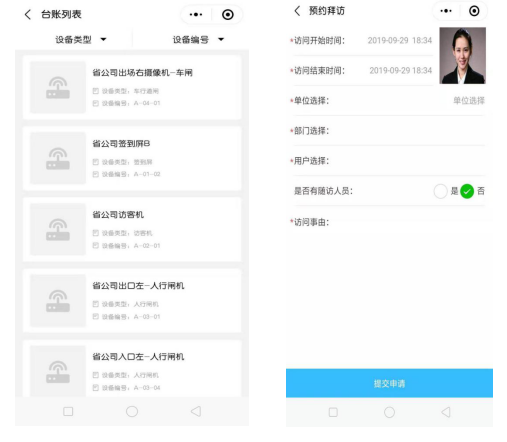Select device number A-01-02 text

point(147,174)
